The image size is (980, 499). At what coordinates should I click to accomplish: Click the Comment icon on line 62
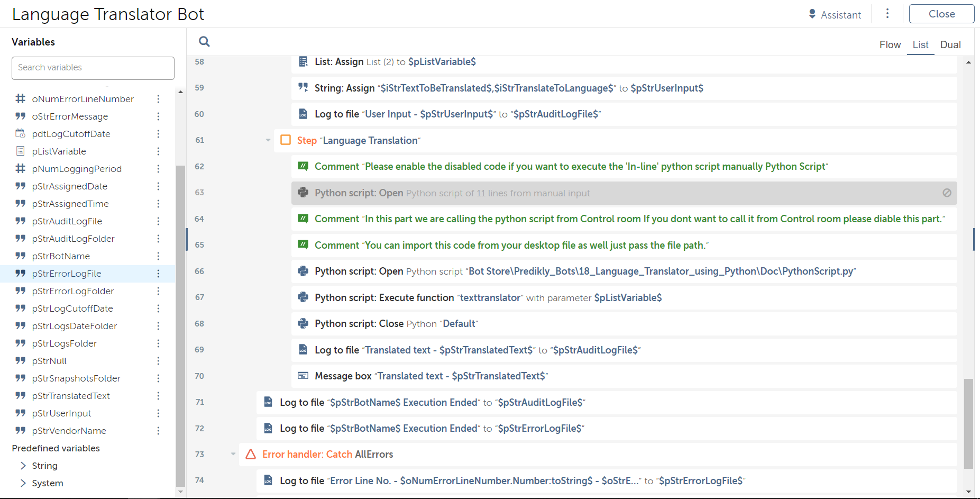point(303,166)
